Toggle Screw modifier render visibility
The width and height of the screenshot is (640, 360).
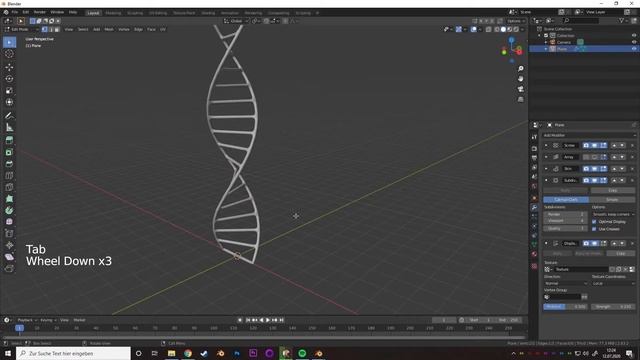[x=586, y=145]
